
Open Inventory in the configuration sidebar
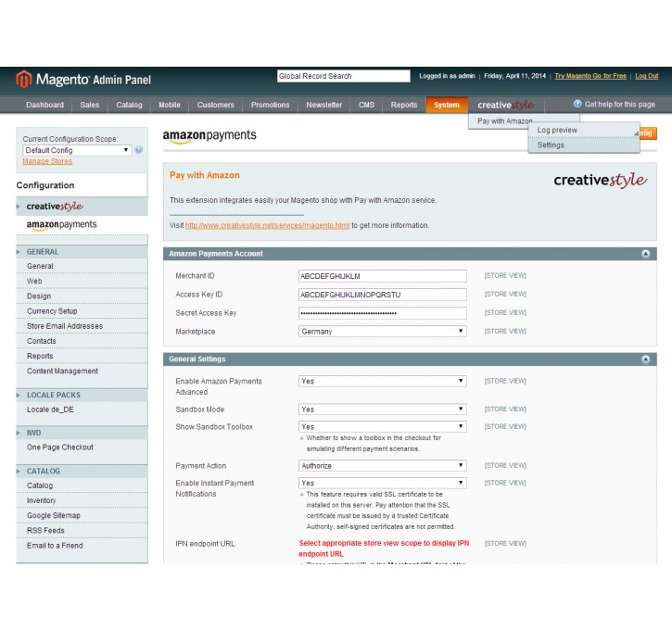point(82,500)
